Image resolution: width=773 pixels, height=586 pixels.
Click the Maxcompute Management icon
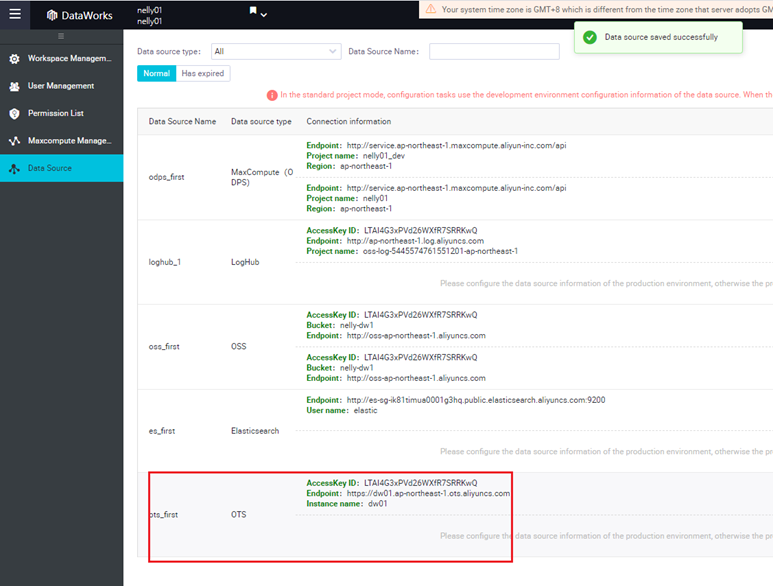[14, 141]
